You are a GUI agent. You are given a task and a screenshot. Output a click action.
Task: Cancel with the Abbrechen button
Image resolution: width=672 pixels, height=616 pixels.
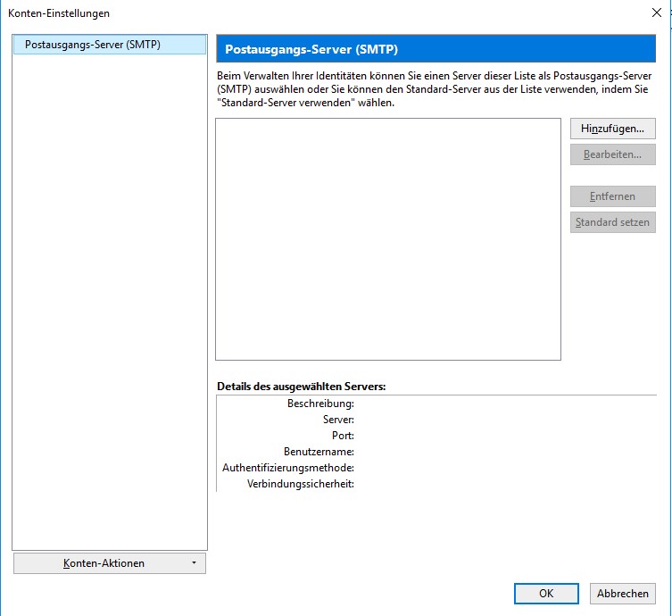622,593
